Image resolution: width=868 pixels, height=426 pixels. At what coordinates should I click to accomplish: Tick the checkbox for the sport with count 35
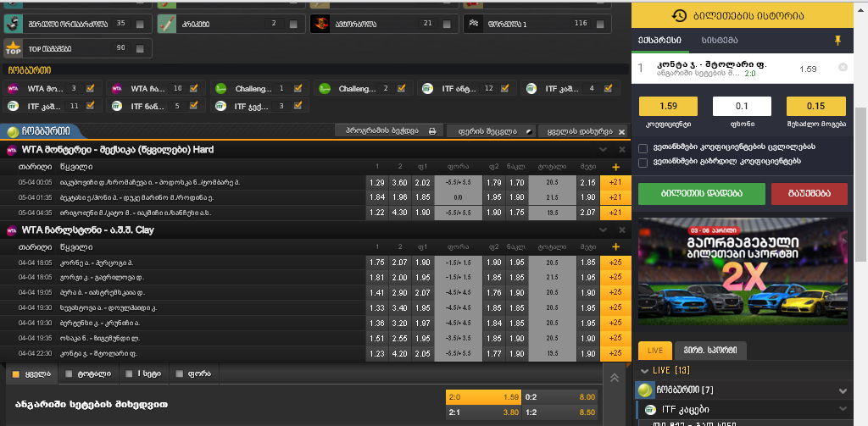coord(140,24)
